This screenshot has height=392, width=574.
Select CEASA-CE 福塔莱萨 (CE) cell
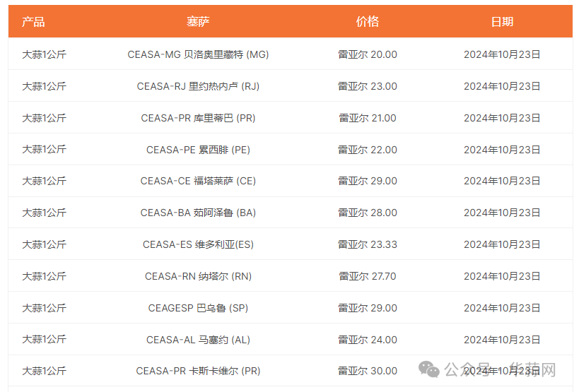coord(198,181)
